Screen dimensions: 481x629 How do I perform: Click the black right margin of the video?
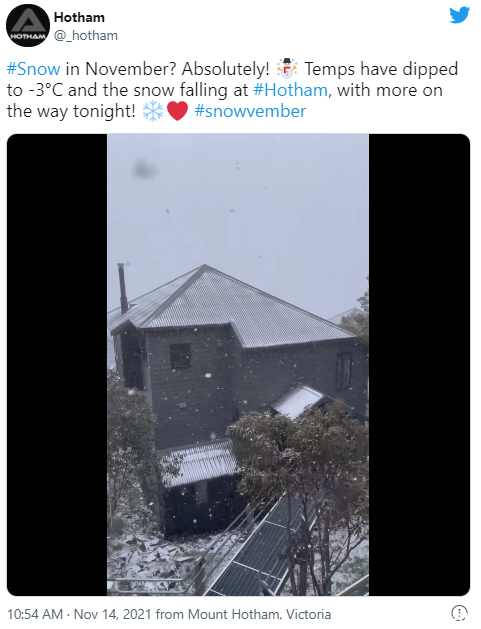pyautogui.click(x=419, y=365)
